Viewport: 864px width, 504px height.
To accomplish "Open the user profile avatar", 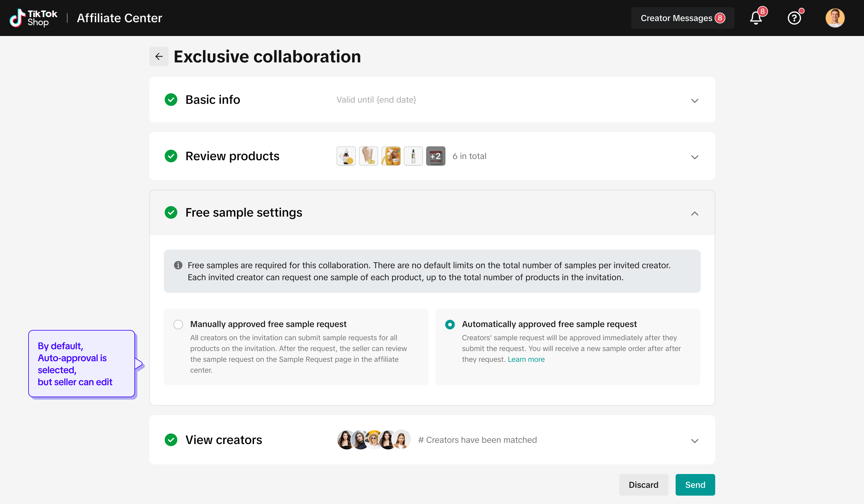I will (835, 18).
